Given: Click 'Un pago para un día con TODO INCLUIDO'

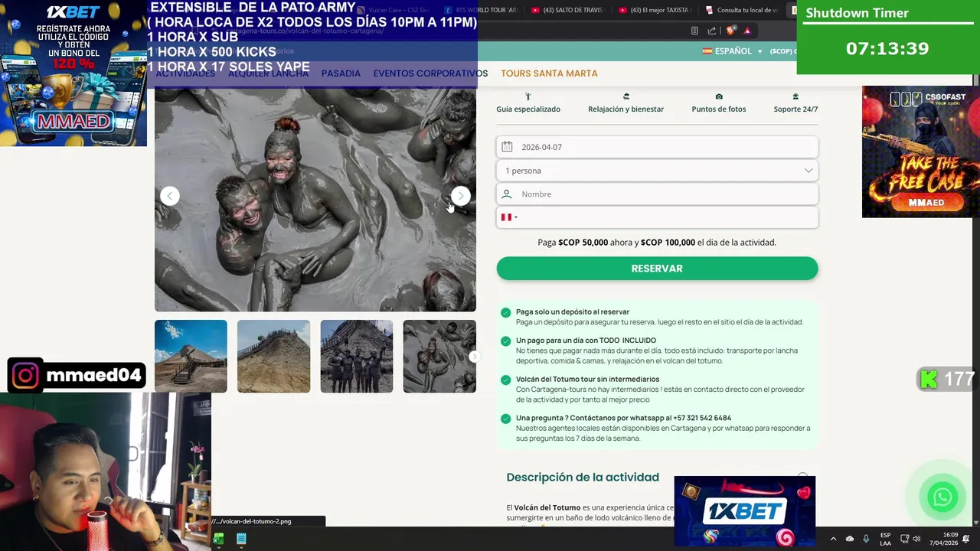Looking at the screenshot, I should pyautogui.click(x=586, y=341).
